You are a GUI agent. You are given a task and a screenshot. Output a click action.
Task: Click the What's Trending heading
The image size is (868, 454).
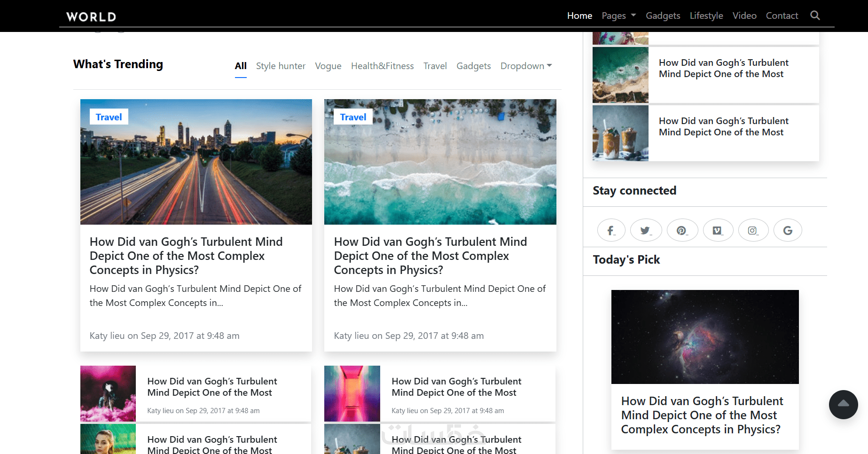pyautogui.click(x=118, y=64)
